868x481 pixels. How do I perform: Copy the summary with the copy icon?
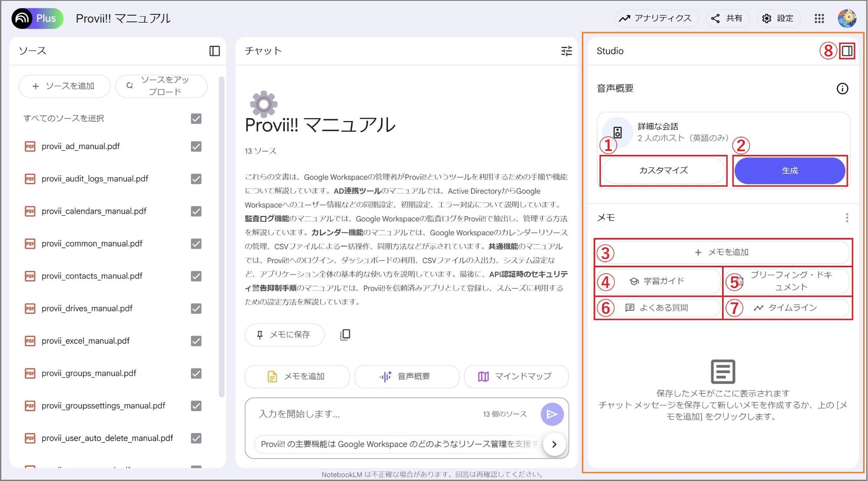tap(345, 335)
